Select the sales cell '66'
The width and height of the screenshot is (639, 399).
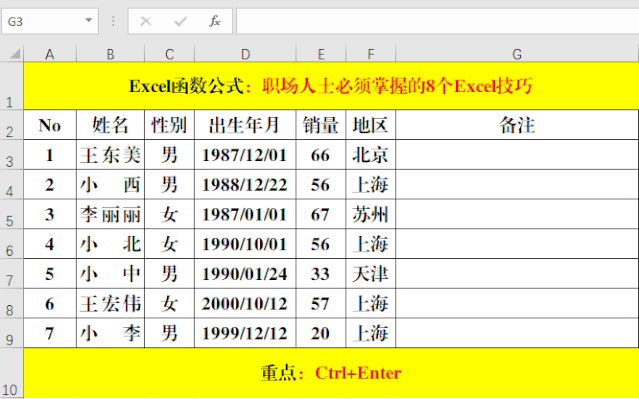(x=321, y=155)
